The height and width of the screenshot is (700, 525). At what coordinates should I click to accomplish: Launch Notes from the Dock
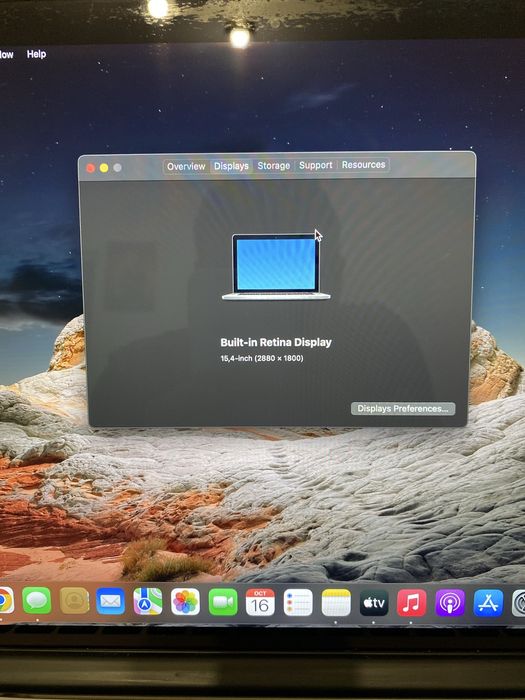pyautogui.click(x=336, y=603)
